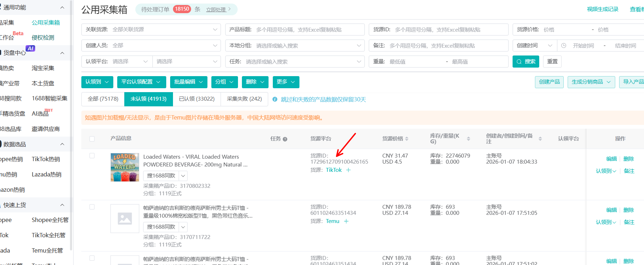Image resolution: width=644 pixels, height=265 pixels.
Task: Click the task column help question icon
Action: tap(285, 139)
